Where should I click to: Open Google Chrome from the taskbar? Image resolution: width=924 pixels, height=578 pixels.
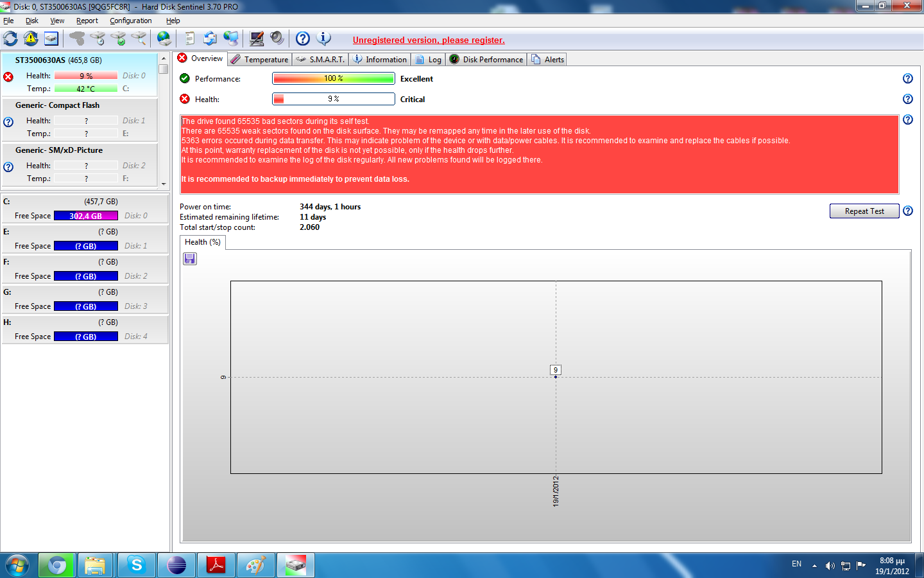click(x=57, y=565)
